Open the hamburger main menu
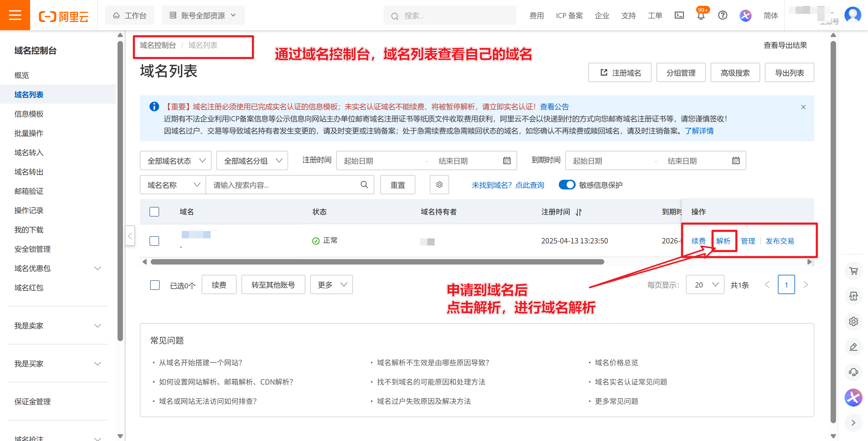Screen dimensions: 868x441 pos(15,15)
